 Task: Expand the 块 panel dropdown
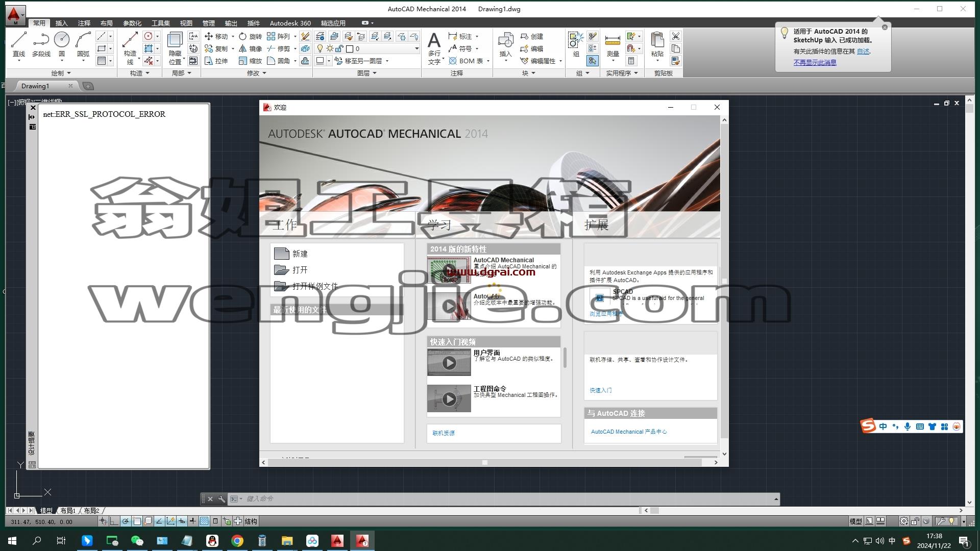coord(529,73)
